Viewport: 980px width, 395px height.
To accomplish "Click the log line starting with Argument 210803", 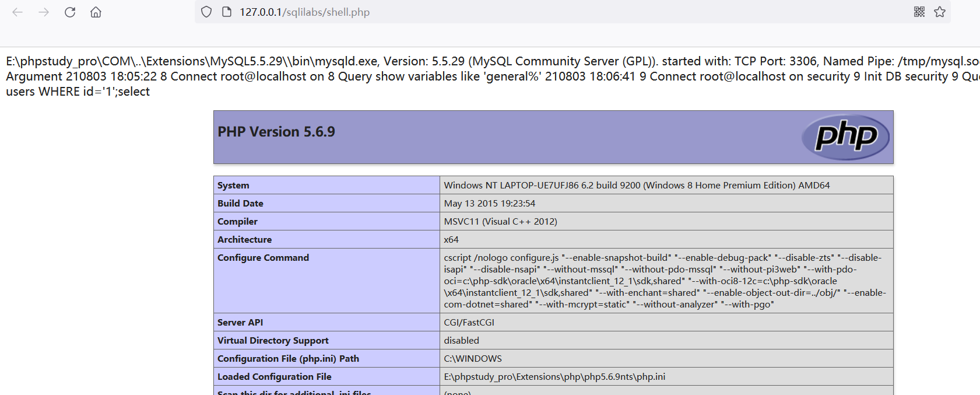I will 493,76.
